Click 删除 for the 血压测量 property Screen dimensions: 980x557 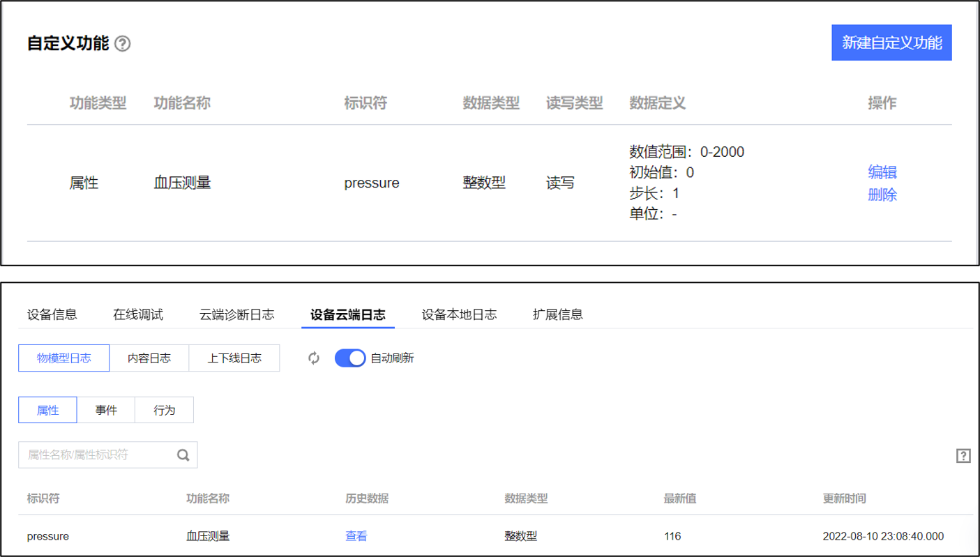click(882, 195)
